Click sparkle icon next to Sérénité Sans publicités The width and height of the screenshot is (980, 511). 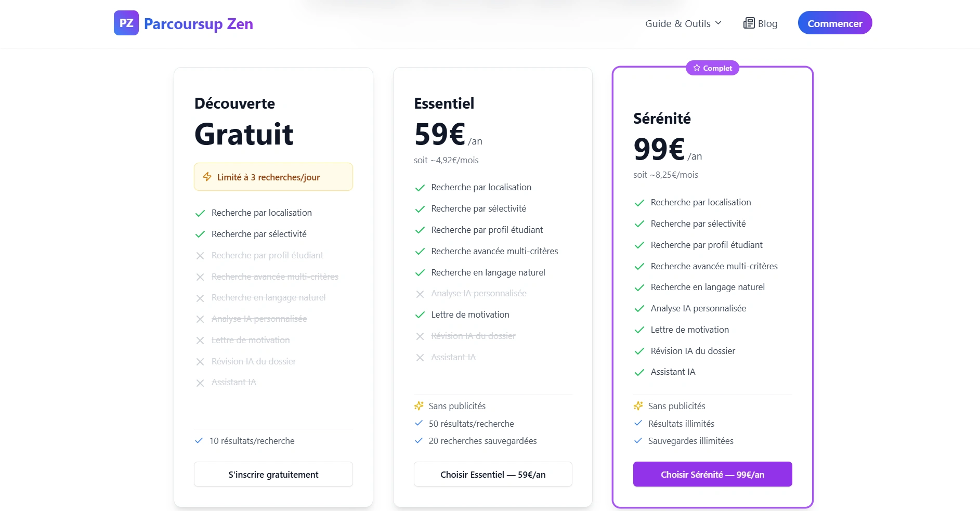tap(638, 406)
